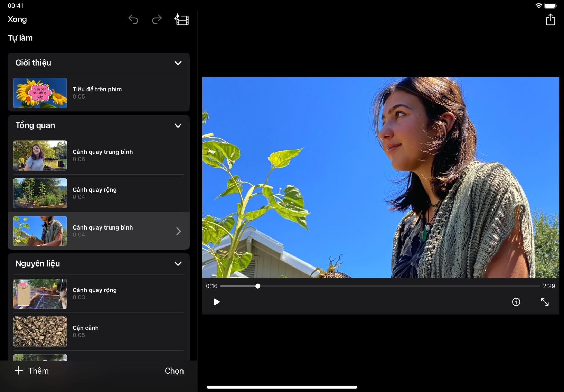564x392 pixels.
Task: Collapse the Giới thiệu section
Action: click(178, 63)
